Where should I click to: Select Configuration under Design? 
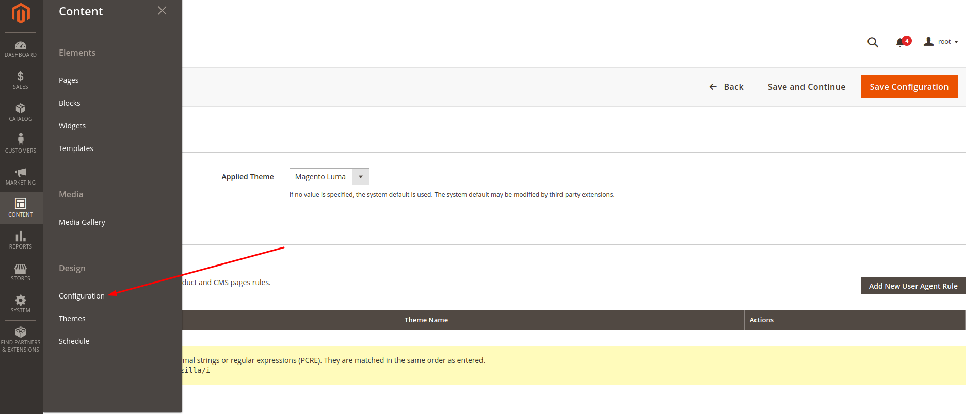(82, 296)
